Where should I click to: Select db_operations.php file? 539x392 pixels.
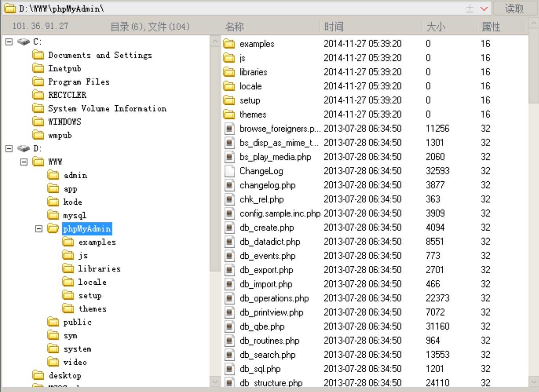click(x=274, y=298)
